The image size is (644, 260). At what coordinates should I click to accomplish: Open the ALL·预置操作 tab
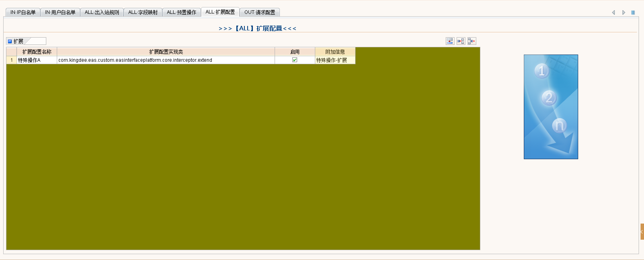tap(181, 12)
